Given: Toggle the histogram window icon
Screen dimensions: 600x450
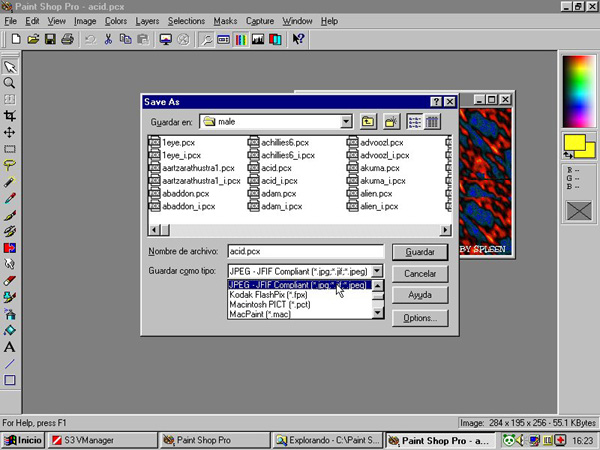Looking at the screenshot, I should (258, 39).
